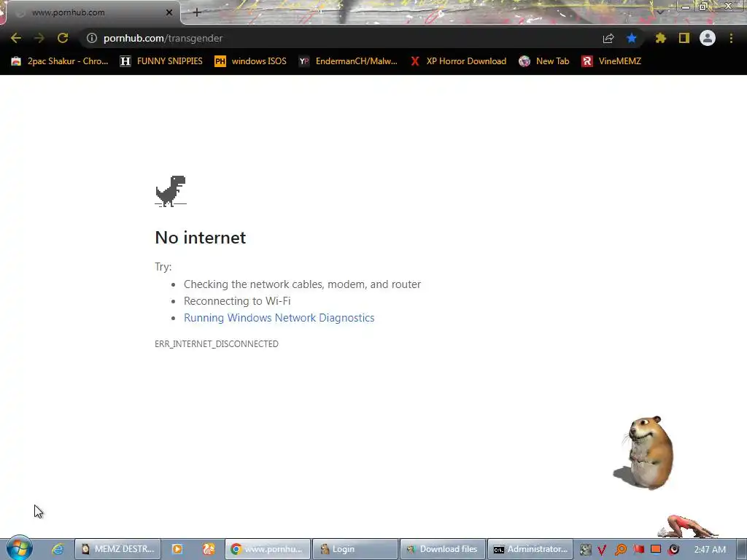Open the UC Browser taskbar icon
The height and width of the screenshot is (560, 747).
(209, 549)
